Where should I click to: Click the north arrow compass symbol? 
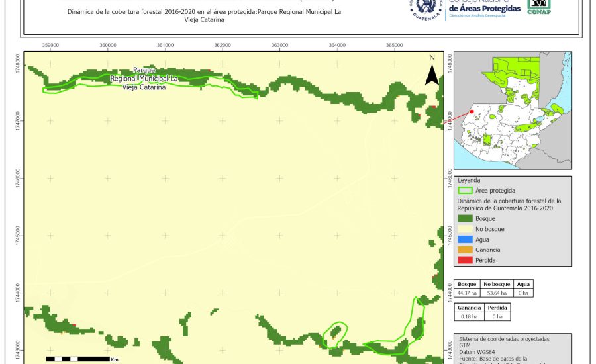tap(432, 72)
